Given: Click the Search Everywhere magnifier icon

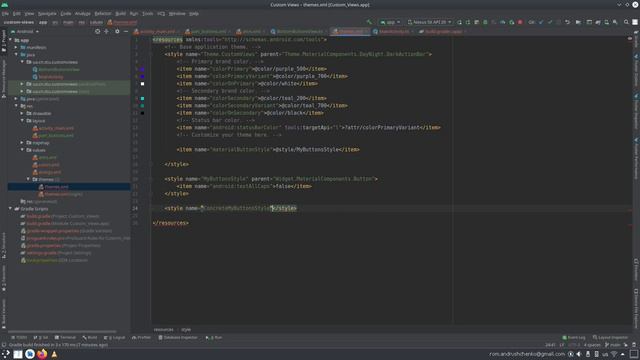Looking at the screenshot, I should [626, 22].
